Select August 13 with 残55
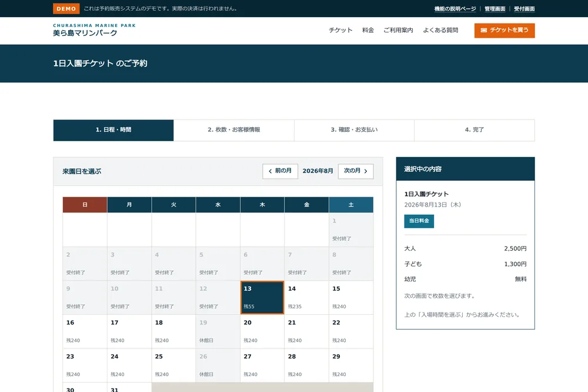 point(262,297)
